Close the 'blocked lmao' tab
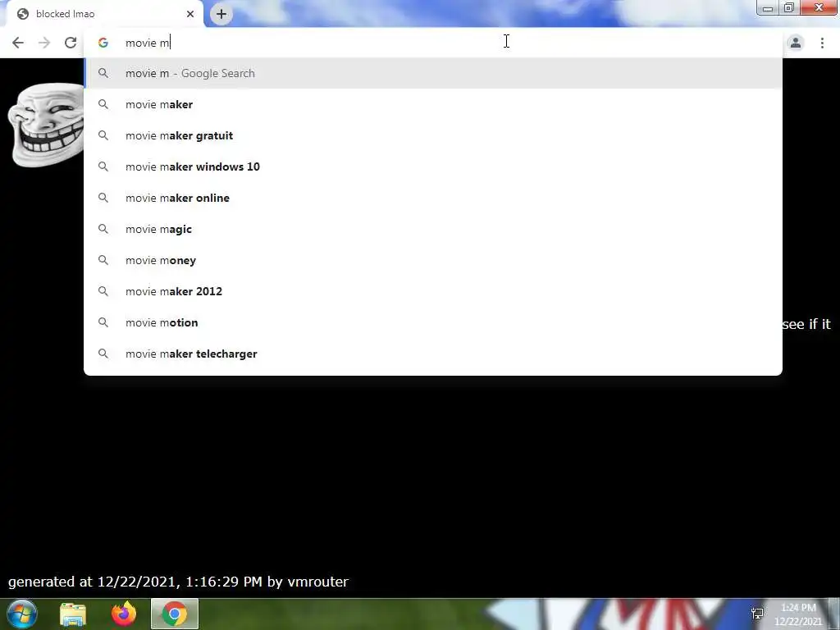 (190, 14)
